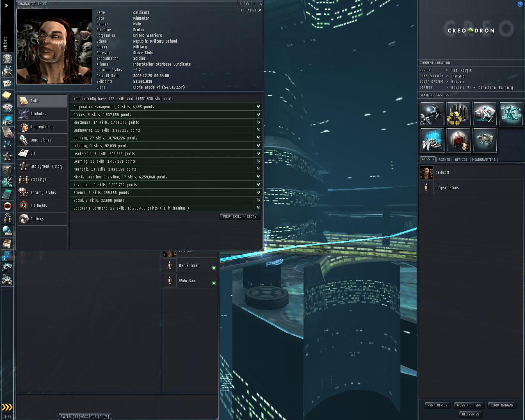The width and height of the screenshot is (525, 420).
Task: Expand the Mechanic skill group
Action: coord(258,169)
